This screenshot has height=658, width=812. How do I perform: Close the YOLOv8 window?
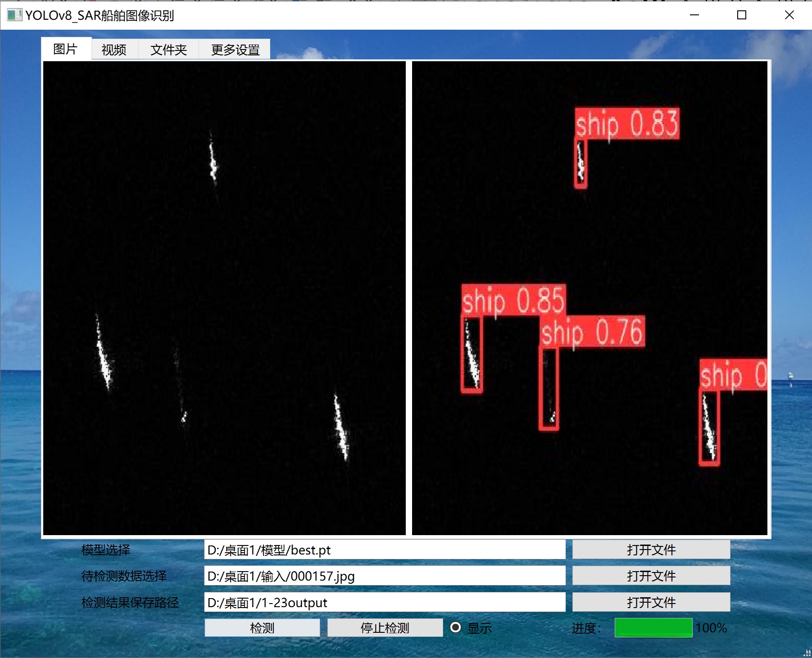789,15
